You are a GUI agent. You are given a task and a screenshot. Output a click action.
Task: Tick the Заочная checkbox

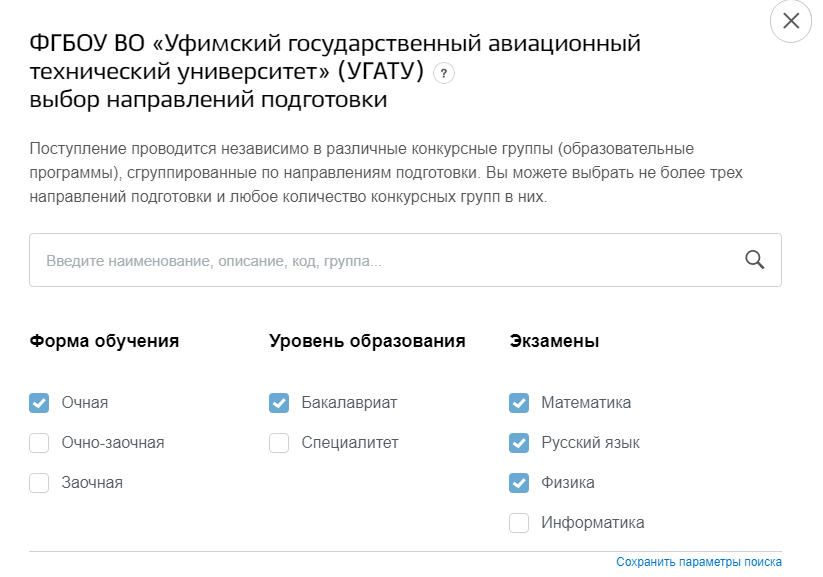click(39, 482)
